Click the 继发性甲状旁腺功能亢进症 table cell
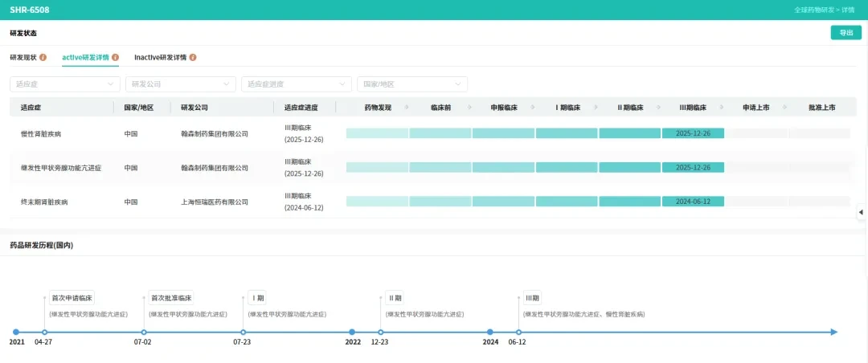 [61, 168]
